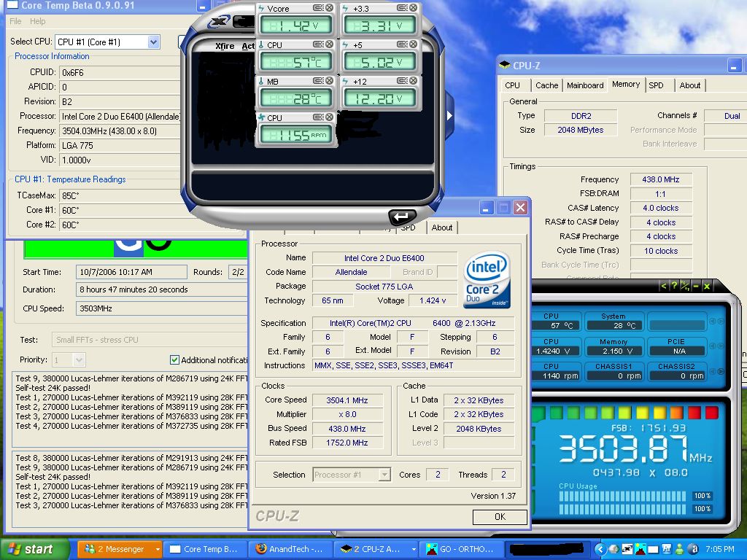This screenshot has height=560, width=747.
Task: Click next arrow on fan speed row
Action: (720, 371)
